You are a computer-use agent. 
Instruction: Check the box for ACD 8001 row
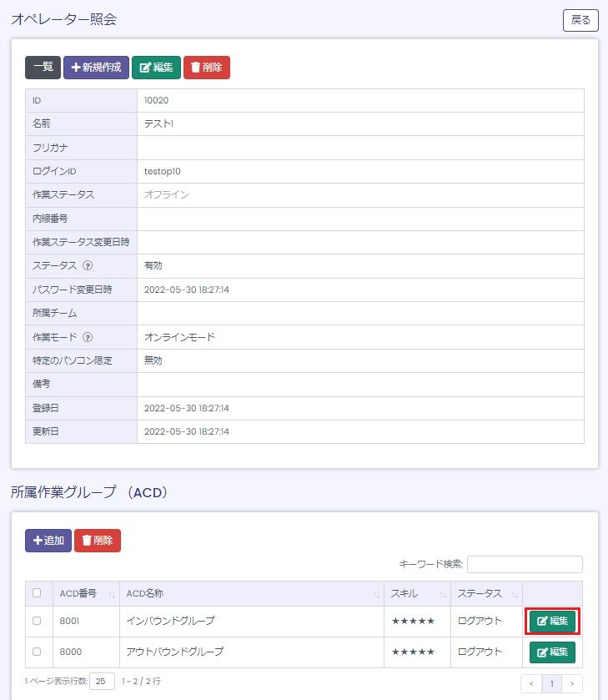coord(36,621)
